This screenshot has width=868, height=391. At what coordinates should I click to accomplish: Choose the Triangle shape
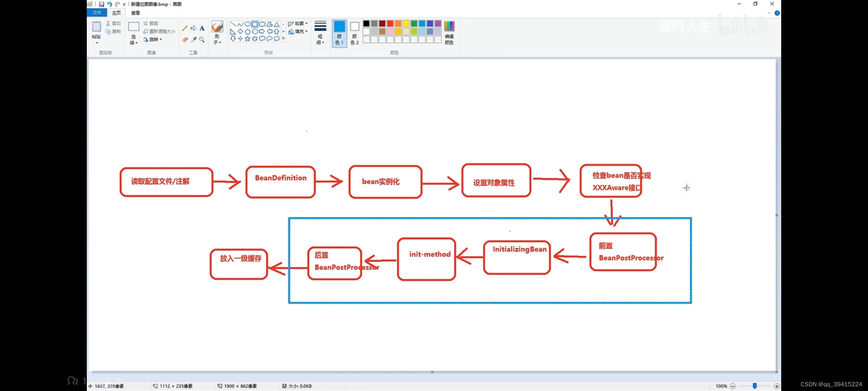[276, 24]
